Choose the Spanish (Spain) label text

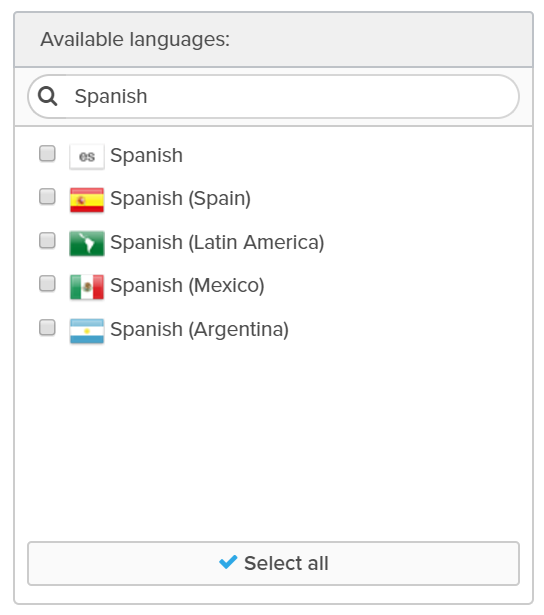[x=180, y=198]
